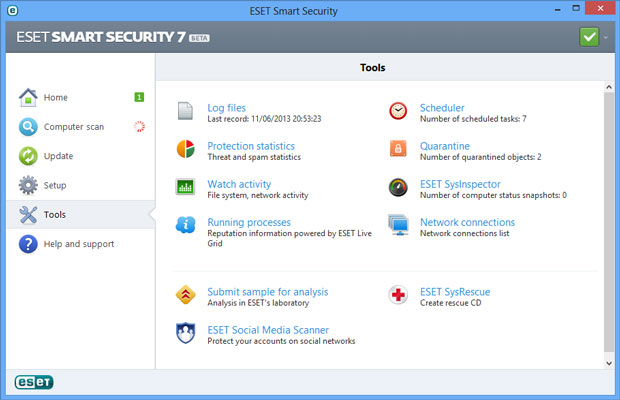Click the Network connections monitors icon
The height and width of the screenshot is (400, 620).
click(x=398, y=225)
